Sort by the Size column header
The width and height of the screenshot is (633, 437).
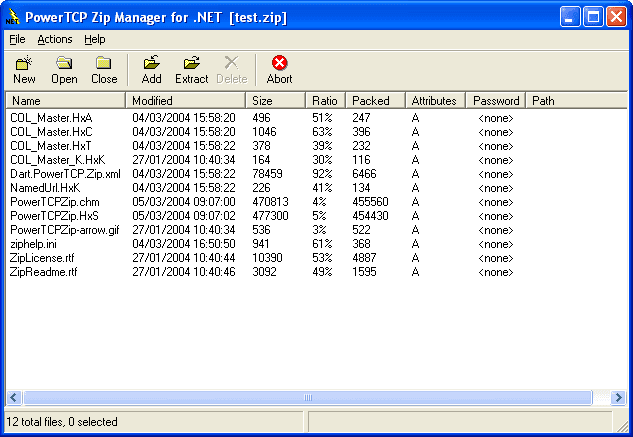click(x=275, y=101)
